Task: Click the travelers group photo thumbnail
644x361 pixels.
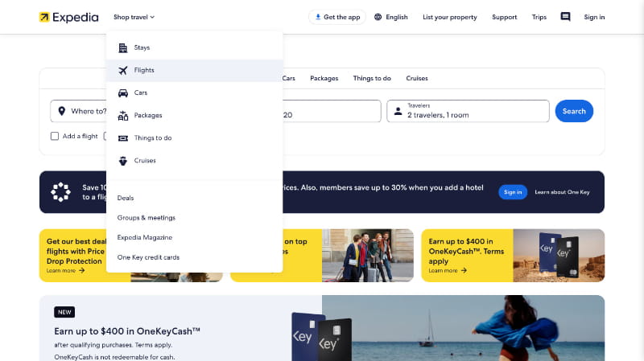Action: click(368, 255)
